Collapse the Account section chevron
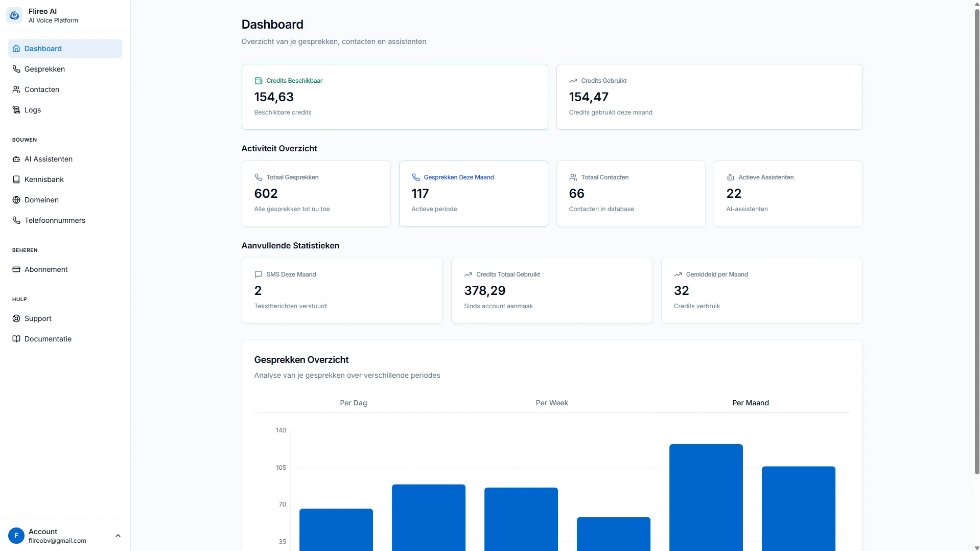This screenshot has height=551, width=980. pyautogui.click(x=118, y=536)
